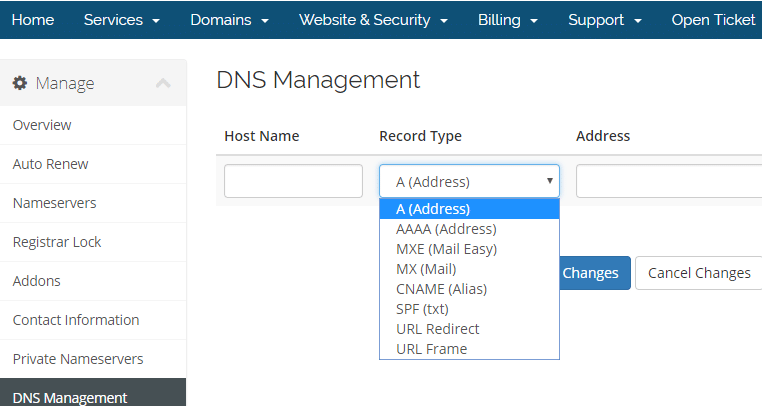Pick URL Redirect record type
This screenshot has width=762, height=406.
[x=437, y=329]
